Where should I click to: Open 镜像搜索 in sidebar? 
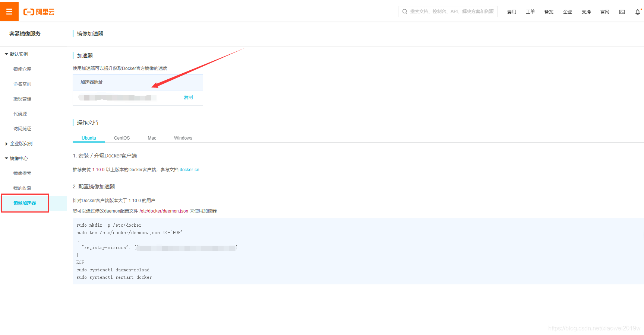[x=22, y=173]
